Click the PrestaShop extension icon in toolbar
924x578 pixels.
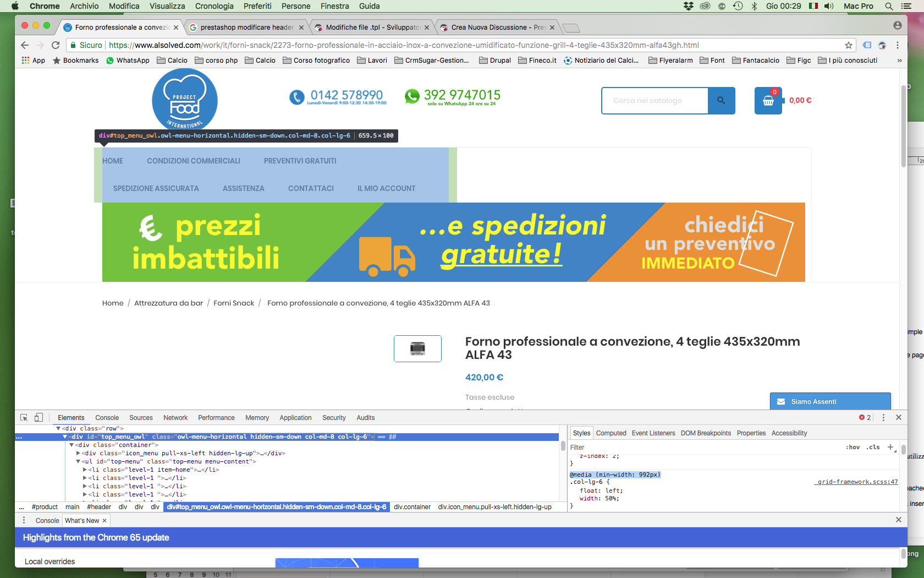tap(882, 45)
